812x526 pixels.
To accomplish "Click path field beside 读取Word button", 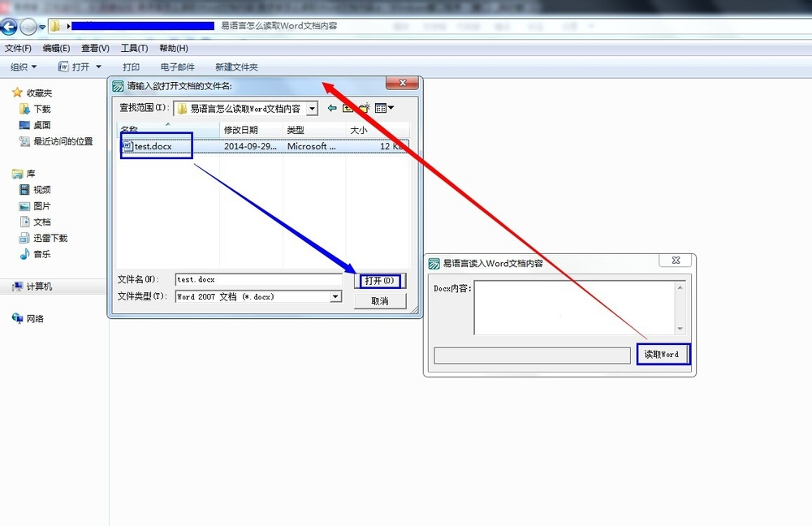I will point(533,356).
